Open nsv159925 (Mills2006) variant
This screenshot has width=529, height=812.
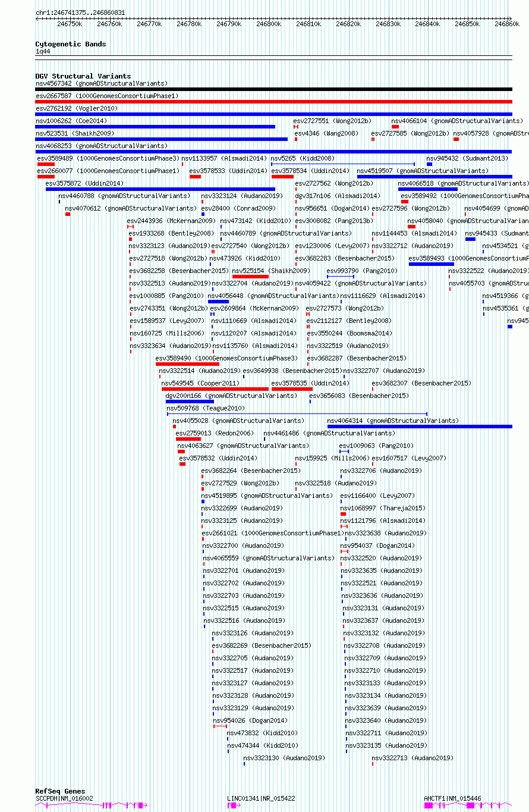pos(332,458)
